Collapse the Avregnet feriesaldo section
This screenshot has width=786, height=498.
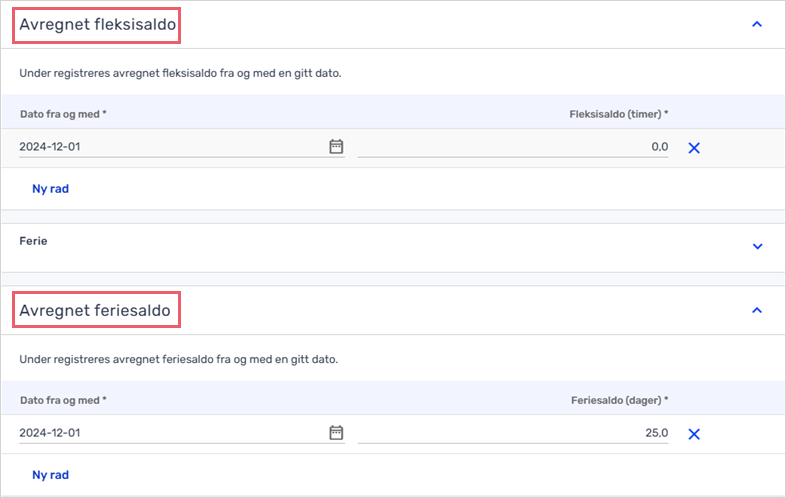click(757, 310)
